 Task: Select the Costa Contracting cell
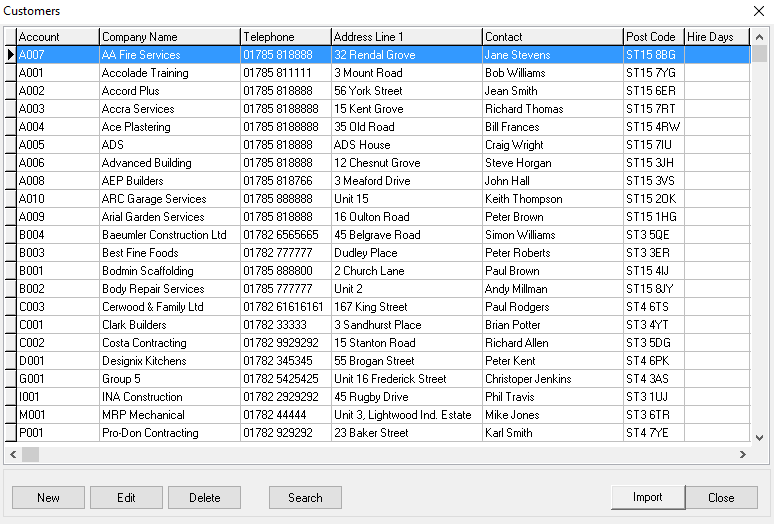point(170,343)
